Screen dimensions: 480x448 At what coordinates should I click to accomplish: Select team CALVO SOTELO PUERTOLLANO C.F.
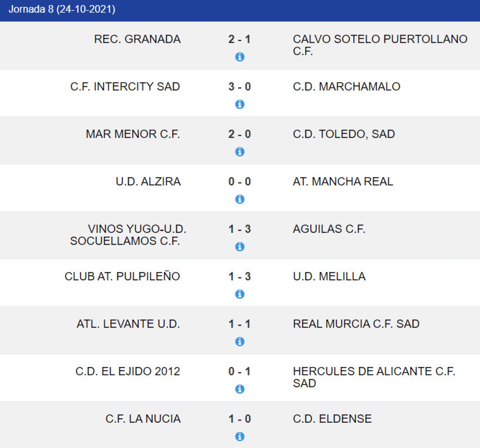(x=380, y=45)
